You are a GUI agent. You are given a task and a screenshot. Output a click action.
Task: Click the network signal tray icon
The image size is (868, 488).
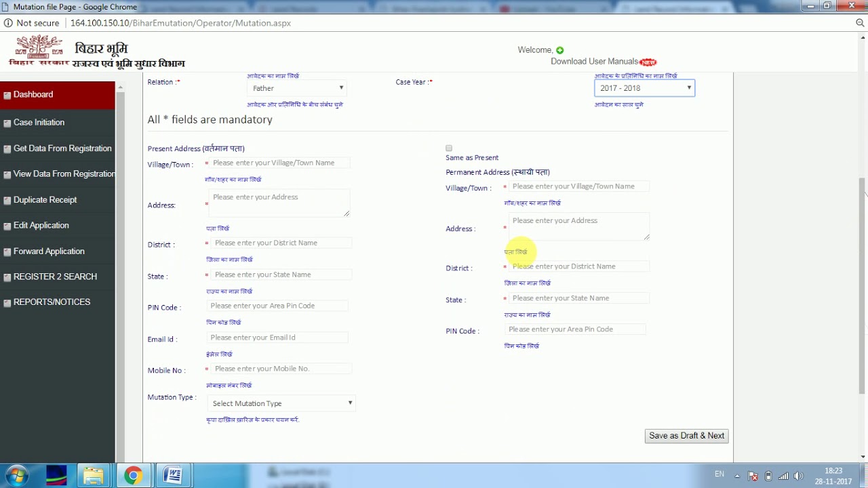783,476
